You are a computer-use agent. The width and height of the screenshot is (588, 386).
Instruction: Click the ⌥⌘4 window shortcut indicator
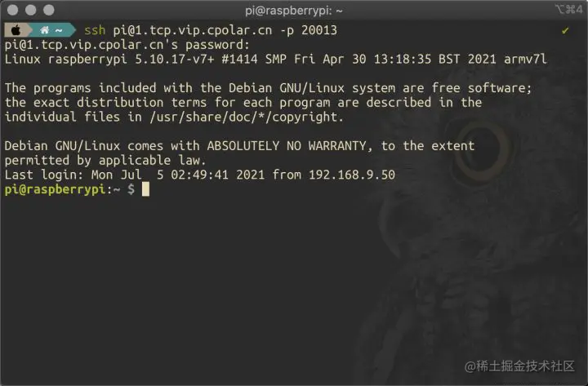pyautogui.click(x=569, y=9)
